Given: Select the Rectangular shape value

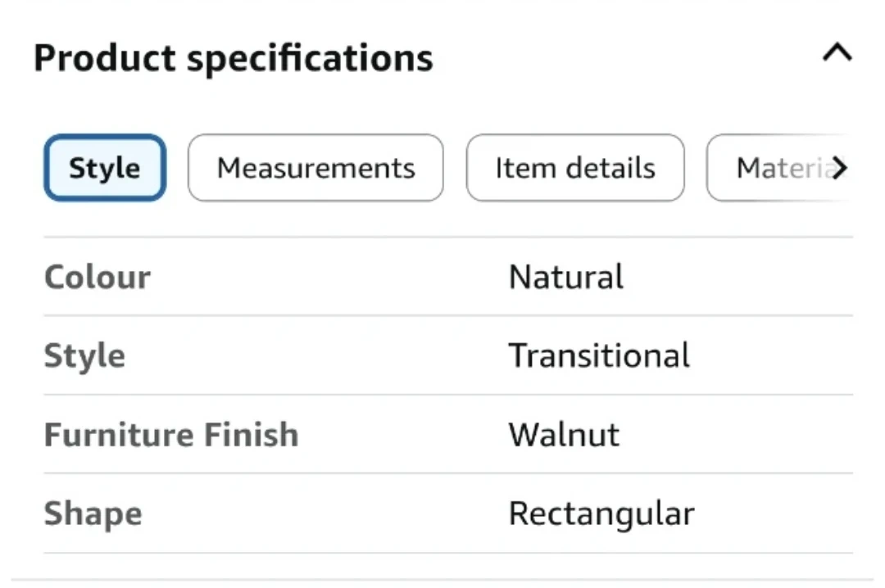Looking at the screenshot, I should tap(601, 514).
